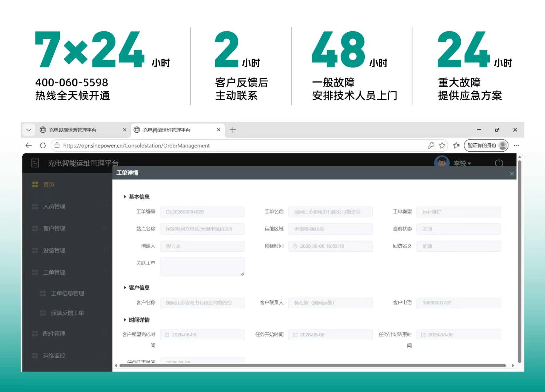
Task: Open the favorites list icon
Action: (456, 145)
